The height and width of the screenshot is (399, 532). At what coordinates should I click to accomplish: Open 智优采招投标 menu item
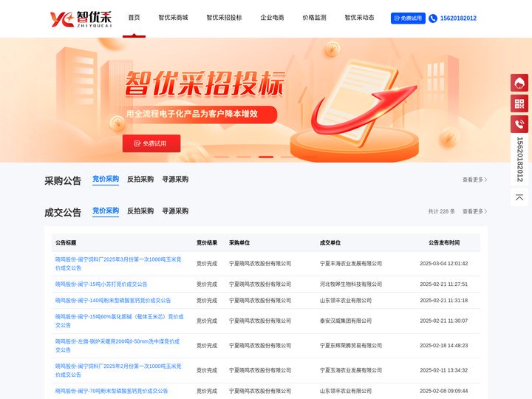click(224, 18)
